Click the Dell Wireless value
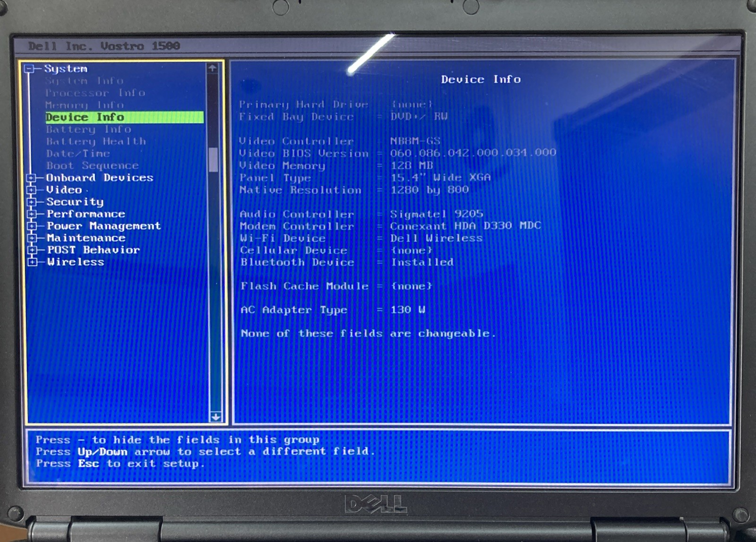The height and width of the screenshot is (542, 756). [x=437, y=238]
